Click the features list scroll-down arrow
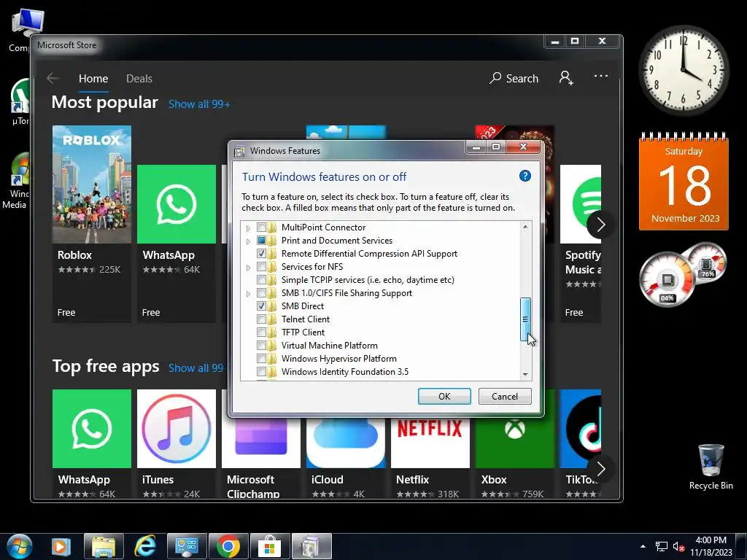747x560 pixels. coord(525,374)
